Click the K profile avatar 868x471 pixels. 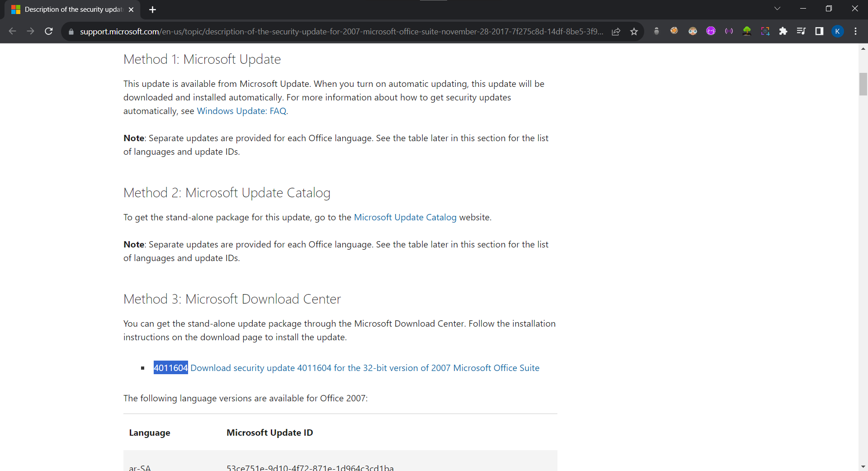(x=837, y=31)
